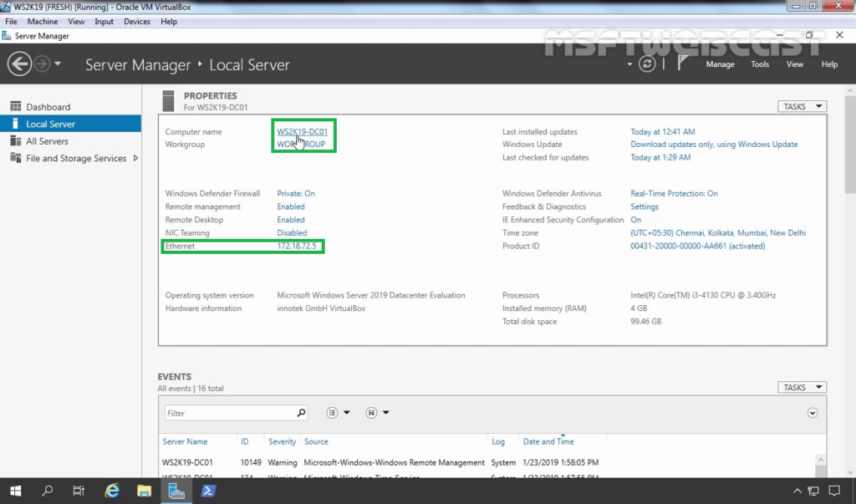Sort events by ID column

(245, 441)
